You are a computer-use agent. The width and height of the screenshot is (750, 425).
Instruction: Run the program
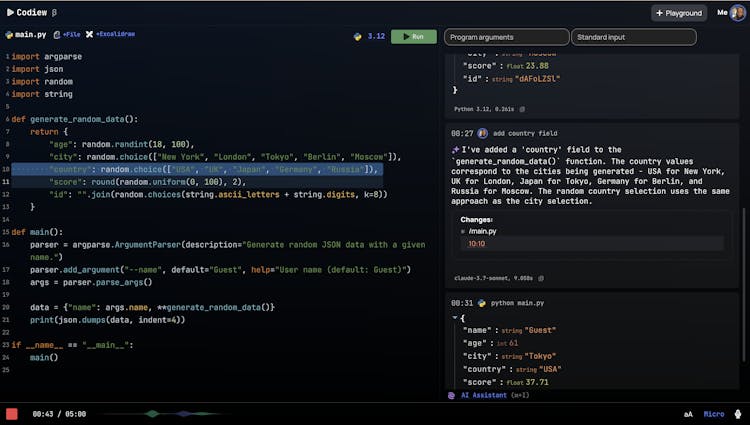point(414,37)
